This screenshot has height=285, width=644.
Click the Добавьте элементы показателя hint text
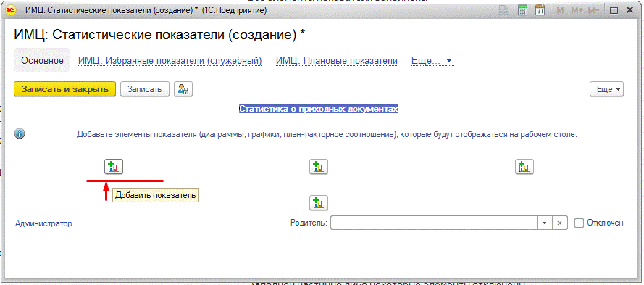pyautogui.click(x=327, y=134)
